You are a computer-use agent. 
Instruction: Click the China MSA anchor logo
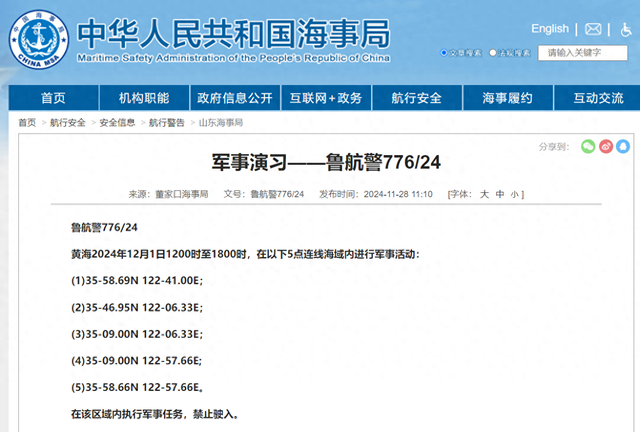coord(39,40)
